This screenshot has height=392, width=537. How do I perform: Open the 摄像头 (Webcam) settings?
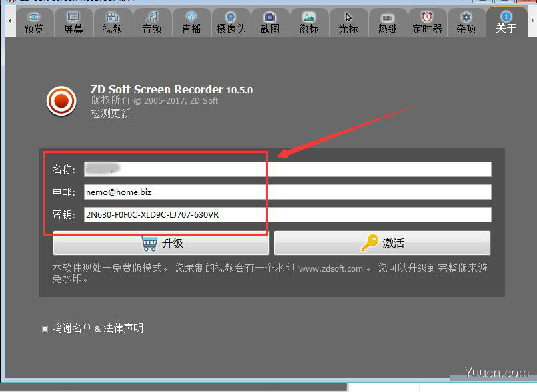pos(231,21)
